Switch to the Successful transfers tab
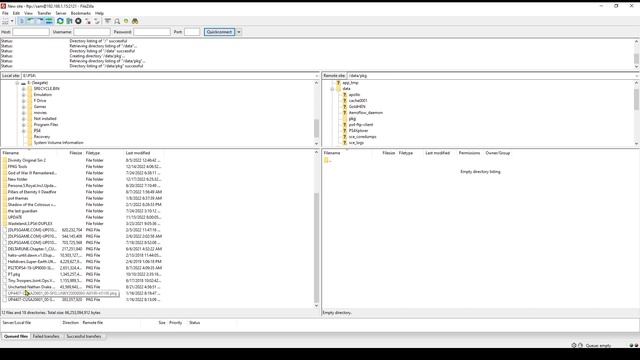 pyautogui.click(x=84, y=336)
